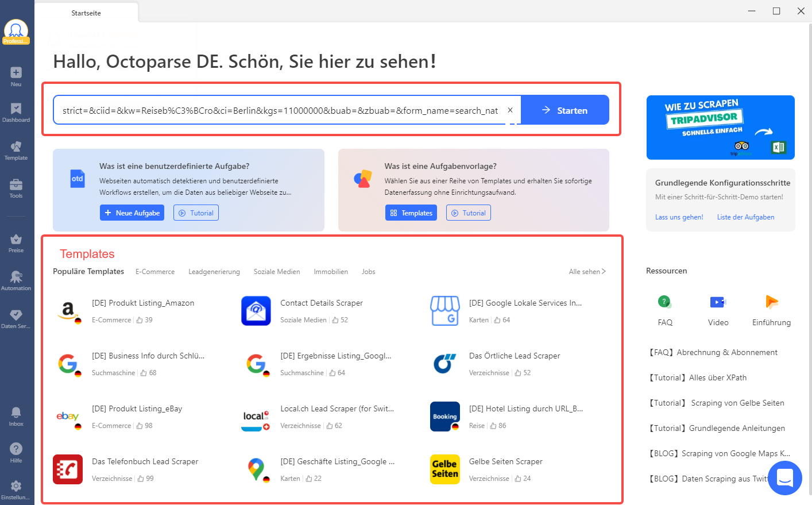Open the Neu (new task) sidebar icon
The width and height of the screenshot is (812, 505).
(x=16, y=72)
